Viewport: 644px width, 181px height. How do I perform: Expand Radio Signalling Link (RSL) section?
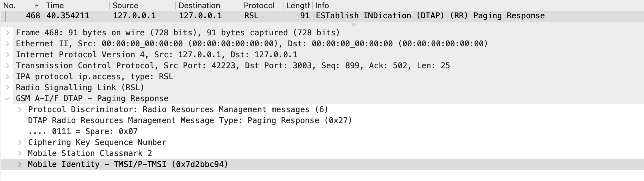7,87
